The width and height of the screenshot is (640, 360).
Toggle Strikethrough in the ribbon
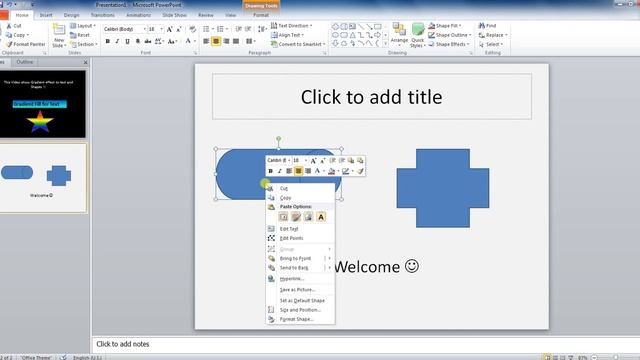147,41
